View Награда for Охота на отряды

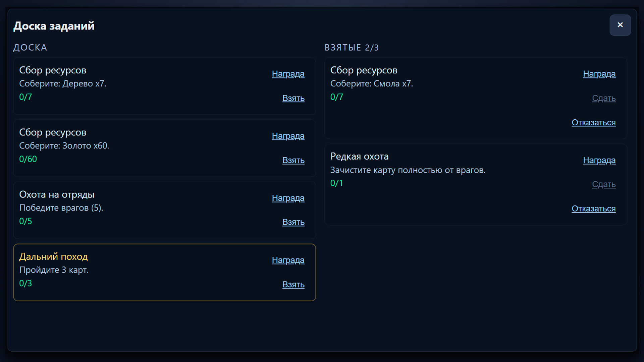(x=288, y=198)
